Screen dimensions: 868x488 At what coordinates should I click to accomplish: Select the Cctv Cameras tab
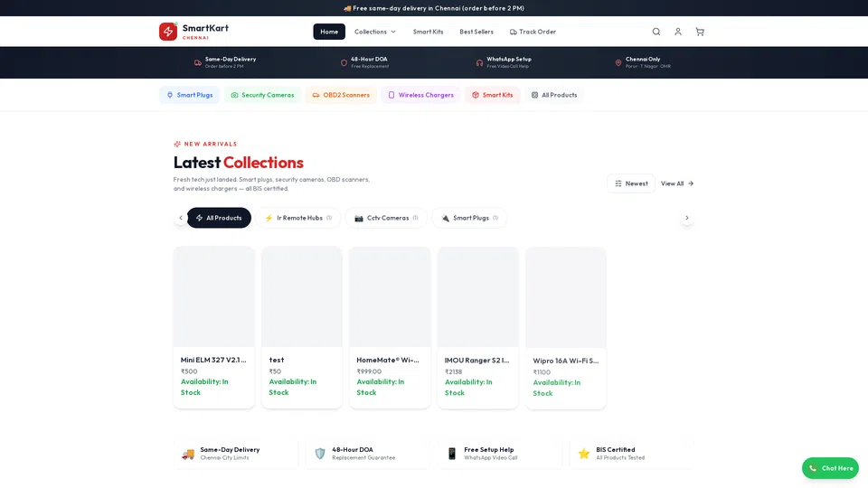click(386, 218)
